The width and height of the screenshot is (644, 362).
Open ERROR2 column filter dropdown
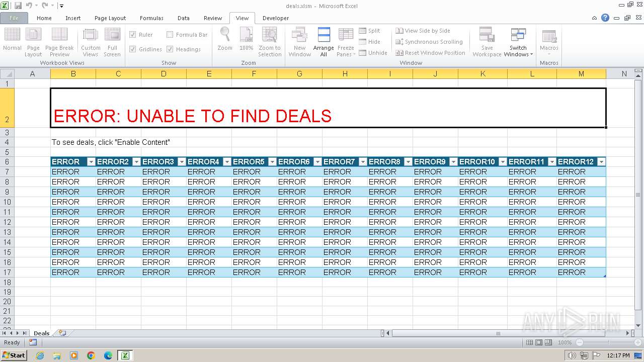click(136, 162)
